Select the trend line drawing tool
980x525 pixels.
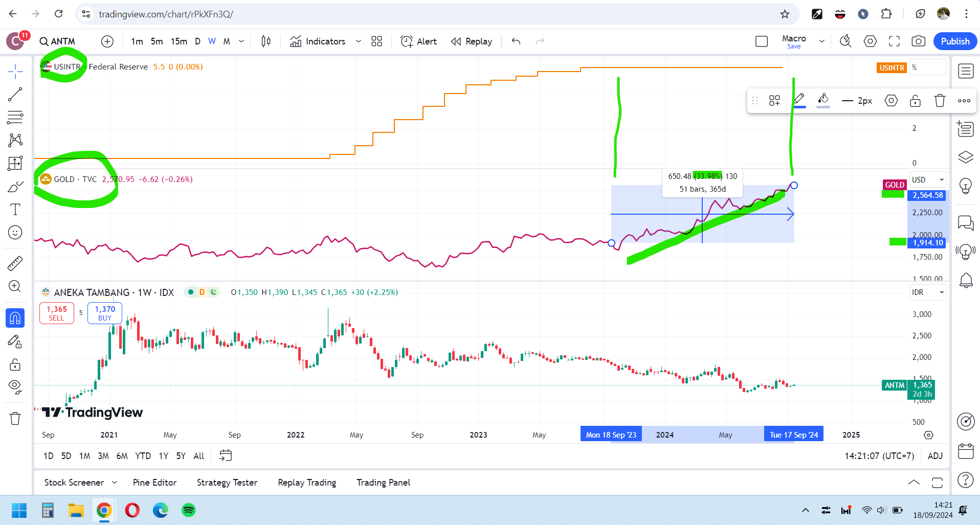point(15,95)
